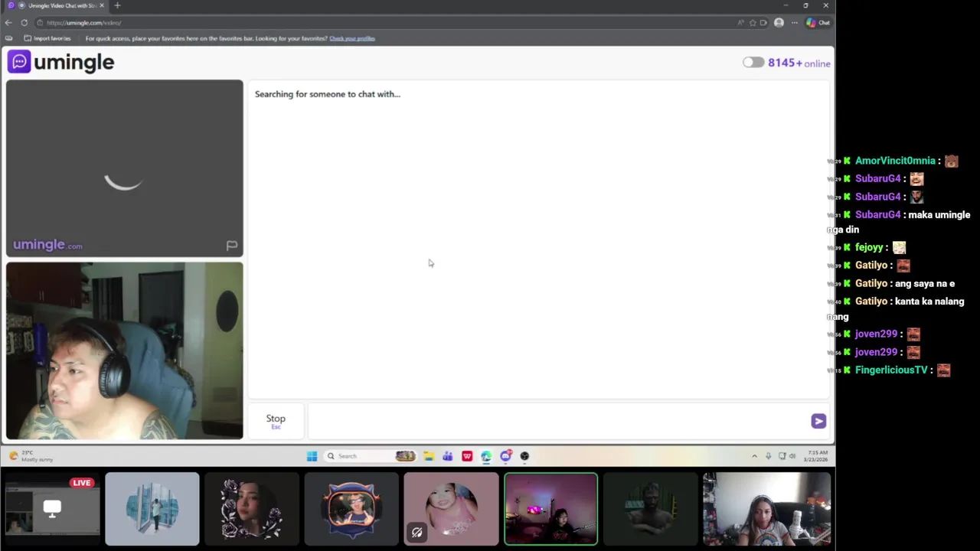
Task: Select the dim video tile of the man
Action: coord(650,509)
